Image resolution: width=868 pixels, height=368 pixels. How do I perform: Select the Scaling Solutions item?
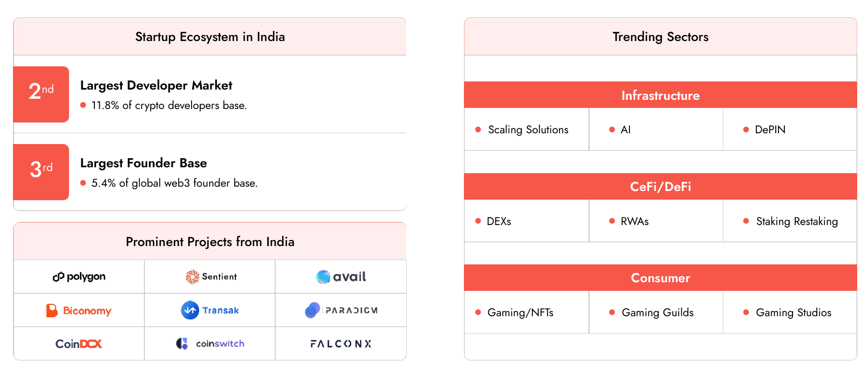point(528,130)
